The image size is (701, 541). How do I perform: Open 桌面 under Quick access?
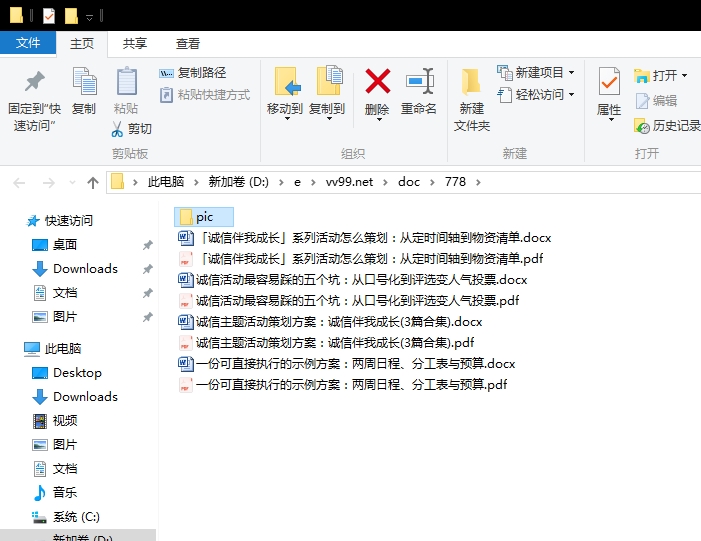pyautogui.click(x=55, y=245)
